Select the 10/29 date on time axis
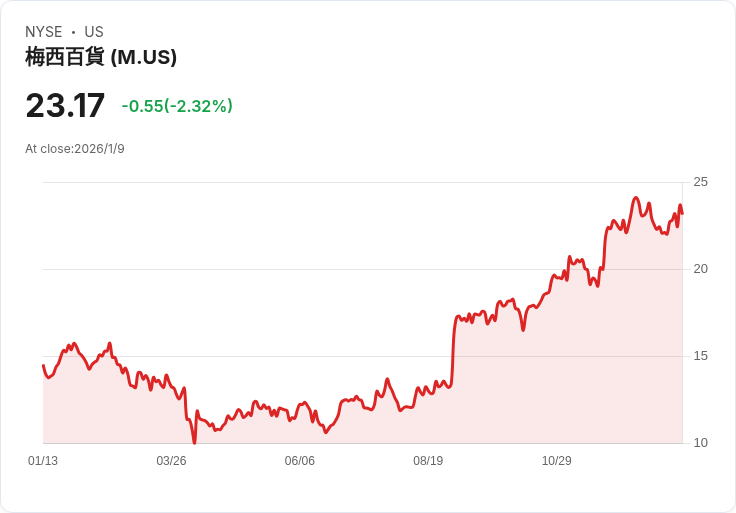 pos(556,461)
